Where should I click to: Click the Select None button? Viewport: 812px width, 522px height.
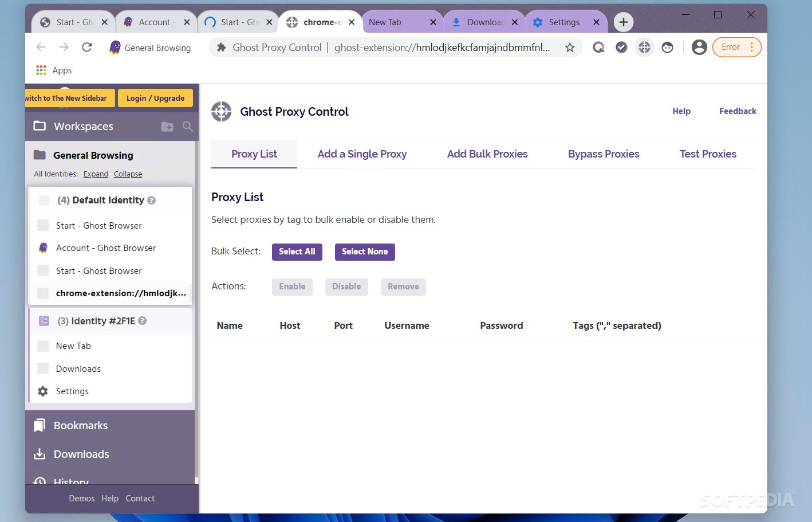tap(365, 252)
